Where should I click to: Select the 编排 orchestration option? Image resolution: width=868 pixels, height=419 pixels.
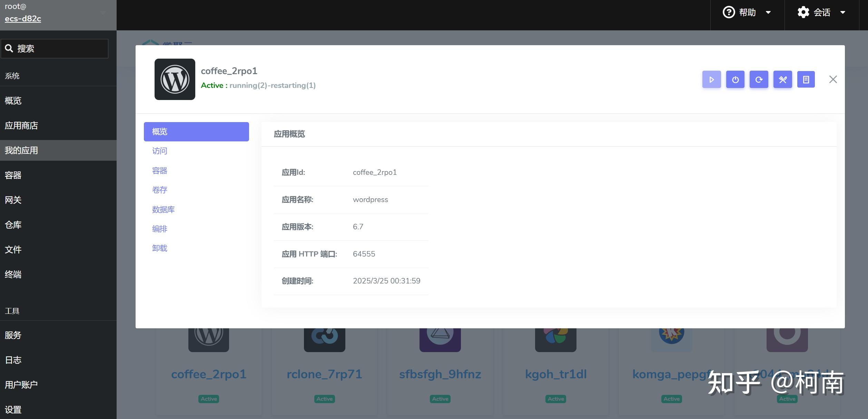point(159,229)
